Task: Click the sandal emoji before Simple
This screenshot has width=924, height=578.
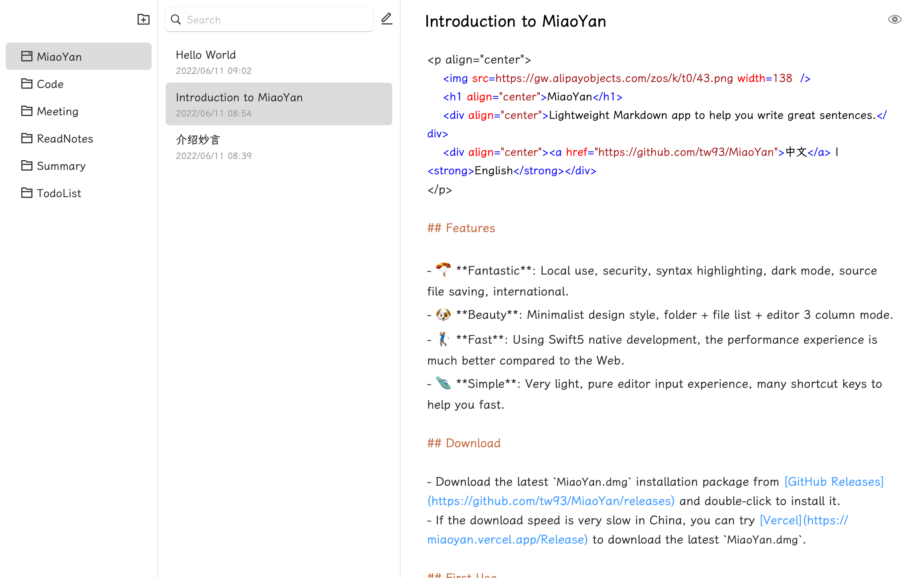Action: tap(444, 383)
